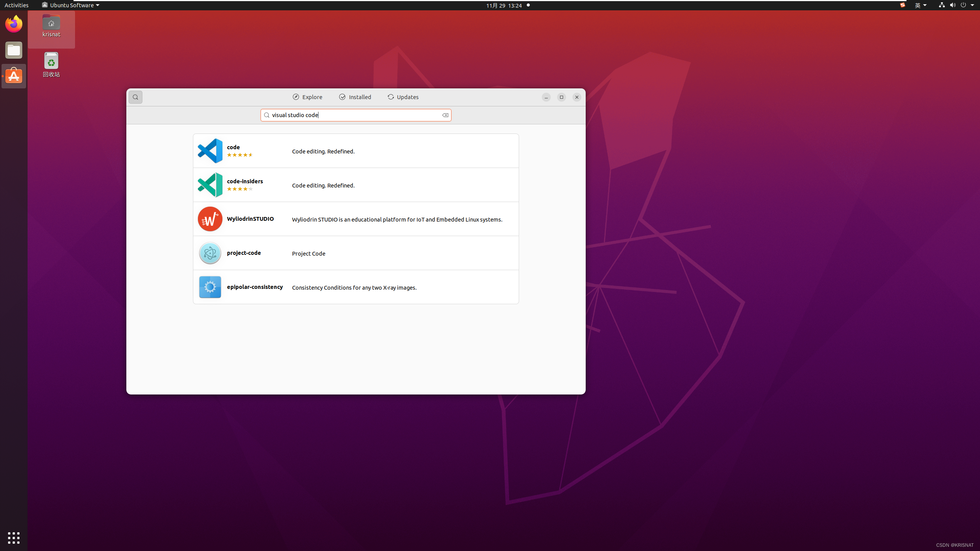Expand the Ubuntu Software app menu
This screenshot has height=551, width=980.
[x=70, y=5]
